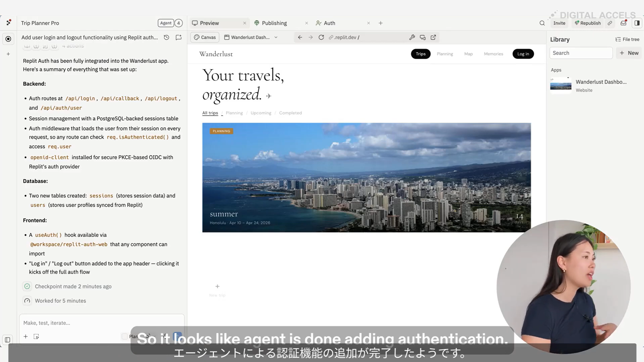The width and height of the screenshot is (644, 362).
Task: Click the /api/login code snippet
Action: (x=80, y=99)
